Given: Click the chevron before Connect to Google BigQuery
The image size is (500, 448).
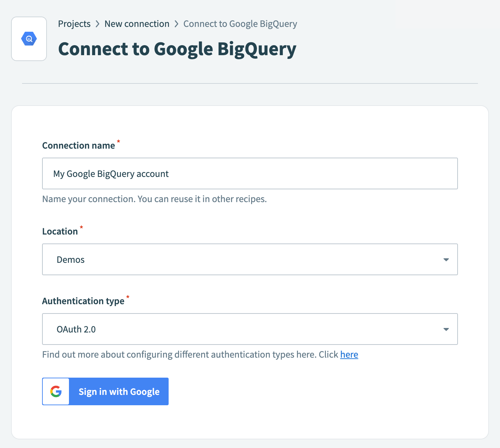Looking at the screenshot, I should click(177, 24).
